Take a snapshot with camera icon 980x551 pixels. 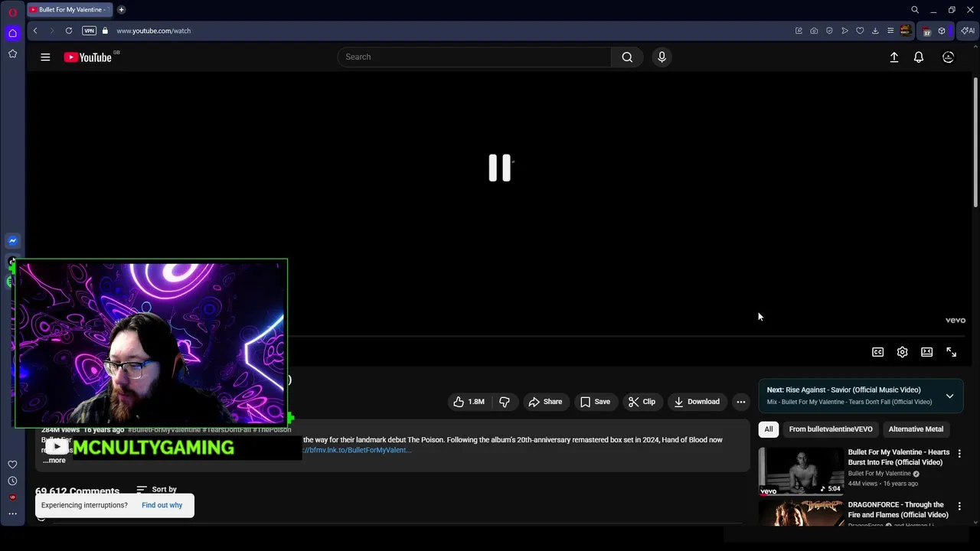pyautogui.click(x=814, y=31)
